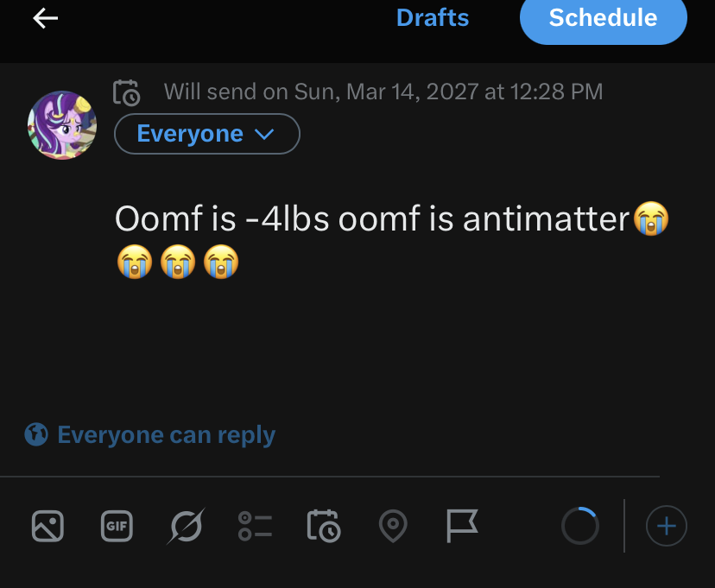
Task: Click the globe icon beside reply settings
Action: click(36, 434)
